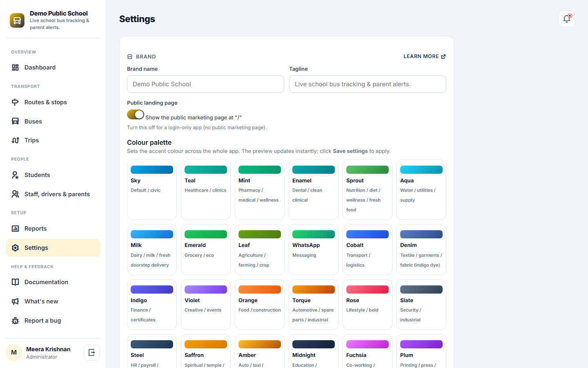Pick the Emerald palette card
The image size is (588, 368).
tap(206, 249)
